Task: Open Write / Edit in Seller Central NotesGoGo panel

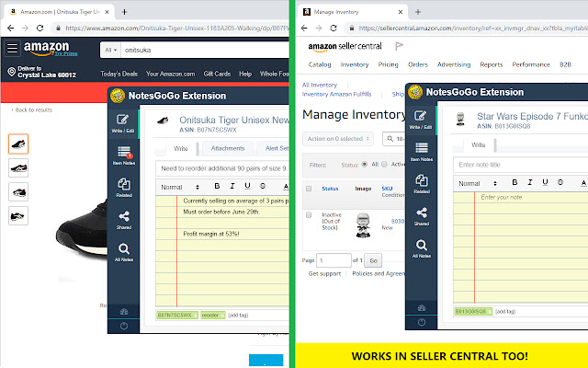Action: pos(421,120)
